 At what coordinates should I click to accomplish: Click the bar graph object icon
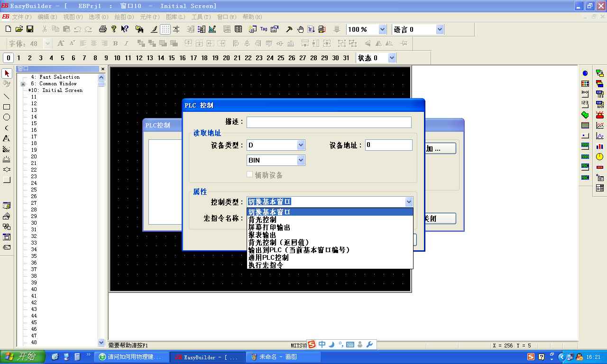600,146
